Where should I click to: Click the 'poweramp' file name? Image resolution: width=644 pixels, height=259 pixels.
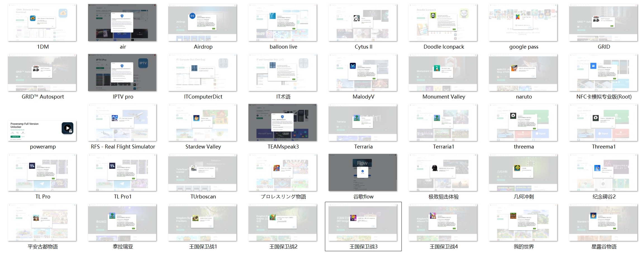point(43,147)
